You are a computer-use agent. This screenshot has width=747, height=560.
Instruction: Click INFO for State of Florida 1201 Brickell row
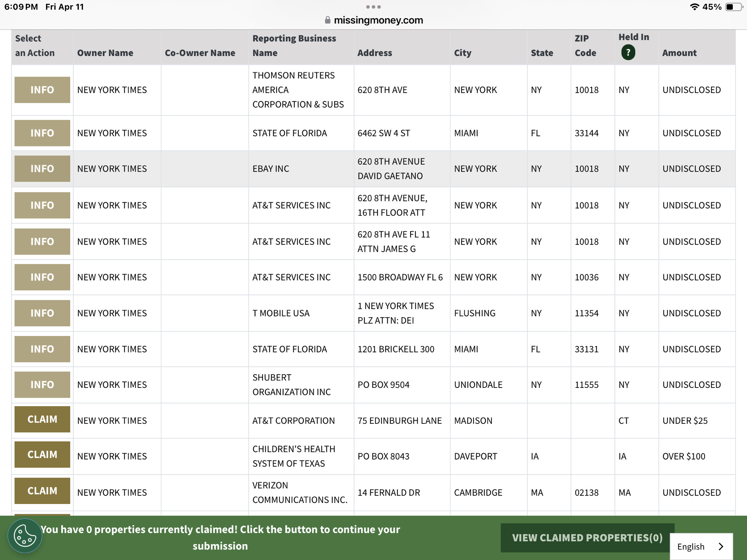42,349
